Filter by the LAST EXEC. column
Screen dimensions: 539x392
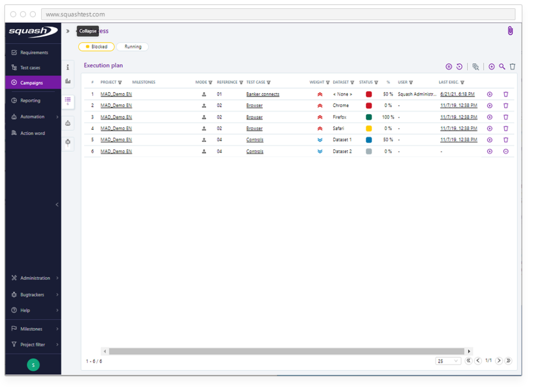point(462,83)
